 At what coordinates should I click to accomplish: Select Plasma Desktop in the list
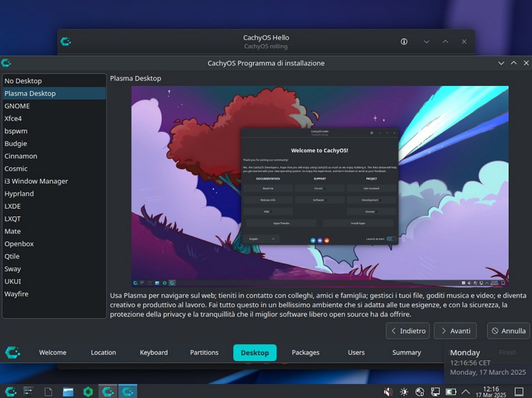coord(54,94)
